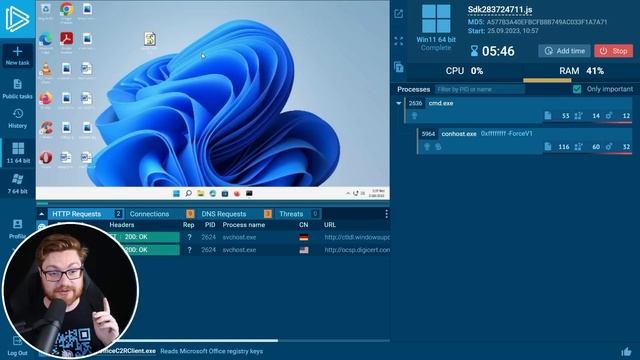Click reputation question mark of first request
This screenshot has width=640, height=360.
point(189,237)
